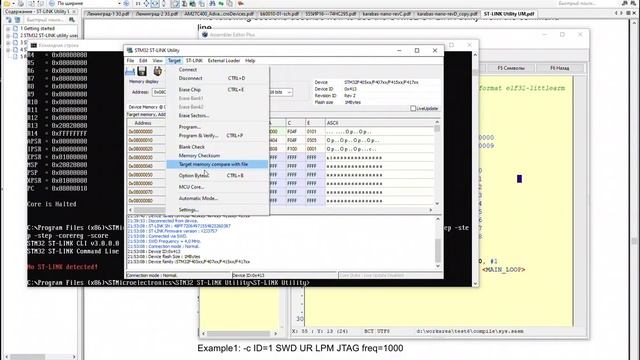Switch to Ленинград-1 PDF tab
The image size is (640, 360).
click(x=108, y=13)
